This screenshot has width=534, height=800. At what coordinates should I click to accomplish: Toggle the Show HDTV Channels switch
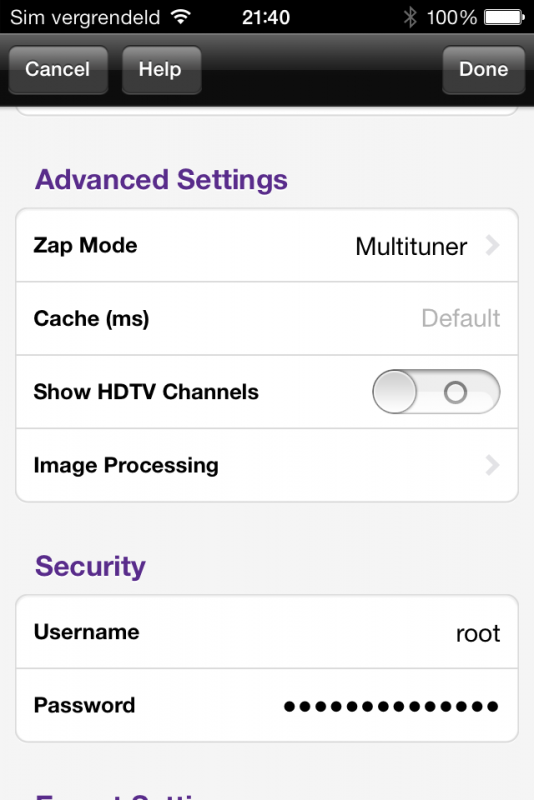(436, 392)
